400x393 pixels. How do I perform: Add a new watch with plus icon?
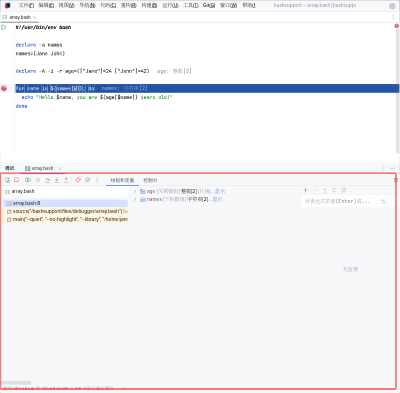click(306, 190)
